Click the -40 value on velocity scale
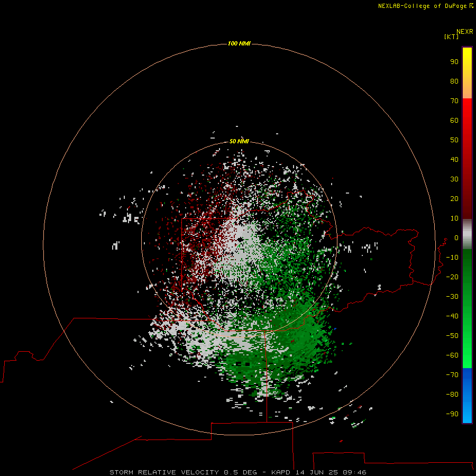476x476 pixels. 452,316
